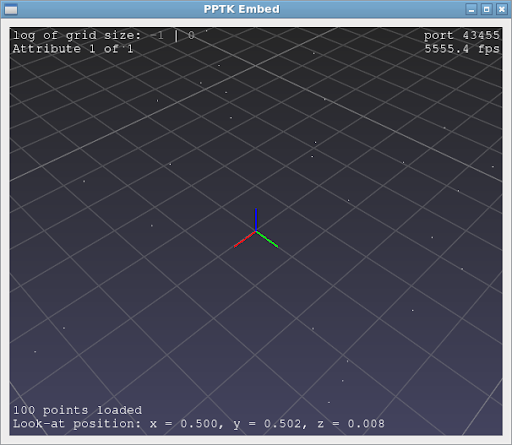This screenshot has height=445, width=512.
Task: Click the blue Z axis line
Action: tap(256, 219)
